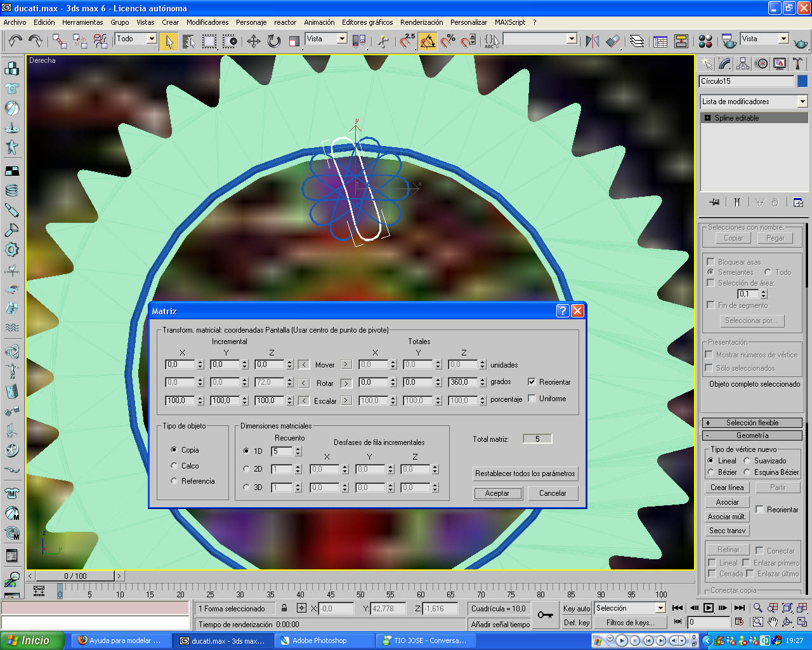Check Reorientar in the Geometría rollout
812x650 pixels.
click(x=759, y=509)
